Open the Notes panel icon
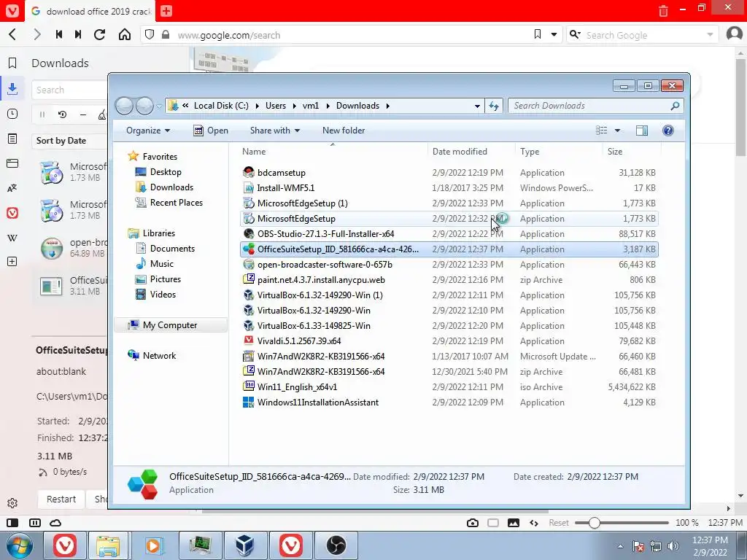 pyautogui.click(x=12, y=139)
